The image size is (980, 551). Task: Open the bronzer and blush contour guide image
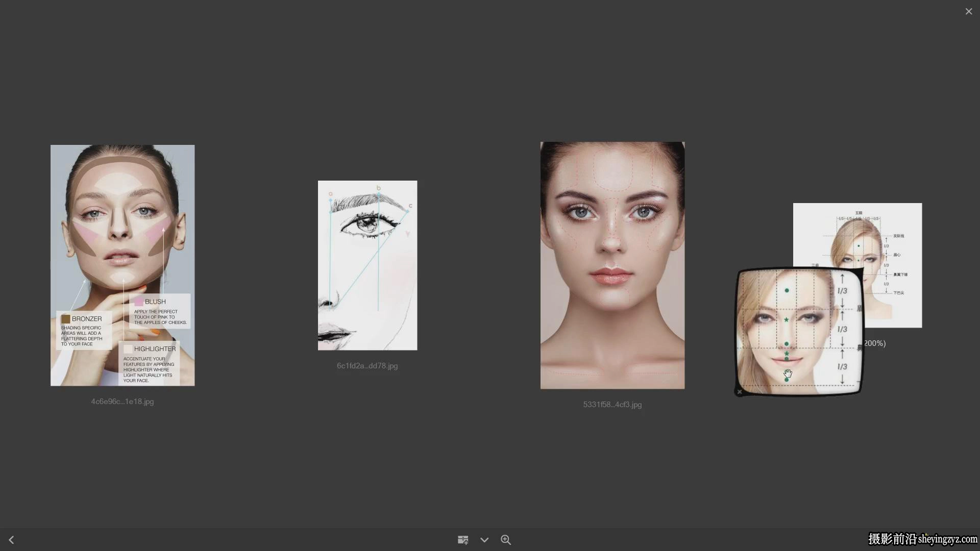click(x=122, y=265)
